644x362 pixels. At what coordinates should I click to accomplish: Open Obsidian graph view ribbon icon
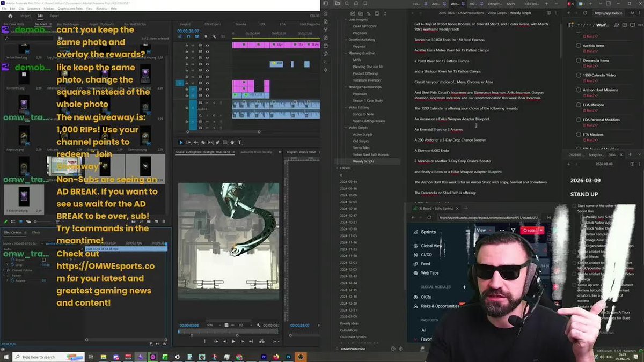(x=326, y=29)
